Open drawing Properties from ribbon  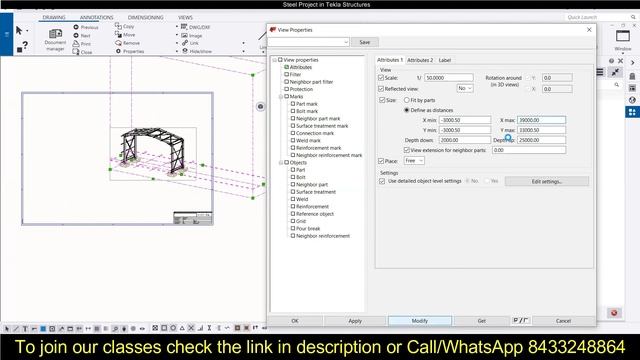[x=130, y=51]
